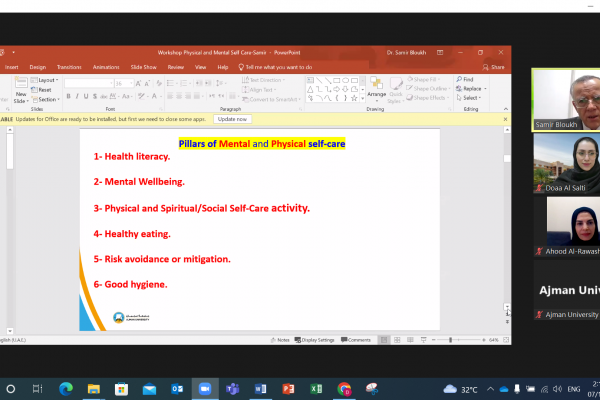Expand the Layout dropdown
600x400 pixels.
point(45,80)
